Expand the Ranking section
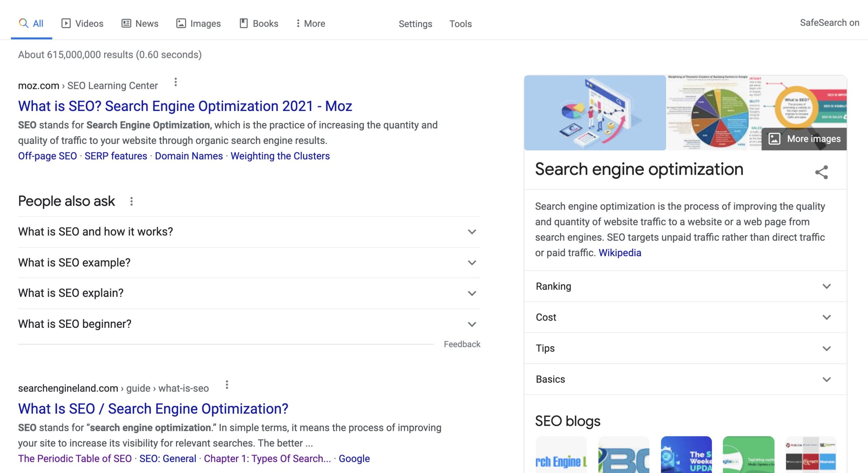This screenshot has height=473, width=868. click(x=685, y=286)
